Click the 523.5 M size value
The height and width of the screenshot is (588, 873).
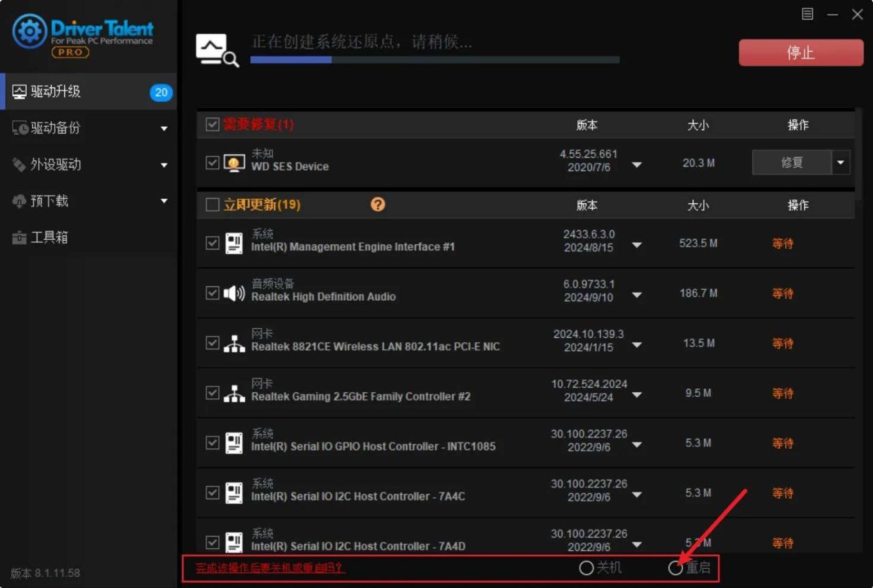[x=698, y=243]
